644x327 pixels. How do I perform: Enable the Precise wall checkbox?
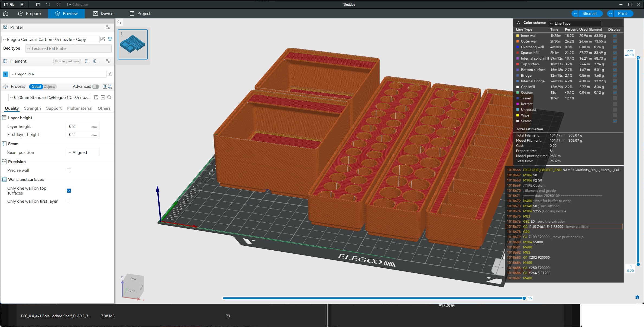click(69, 170)
